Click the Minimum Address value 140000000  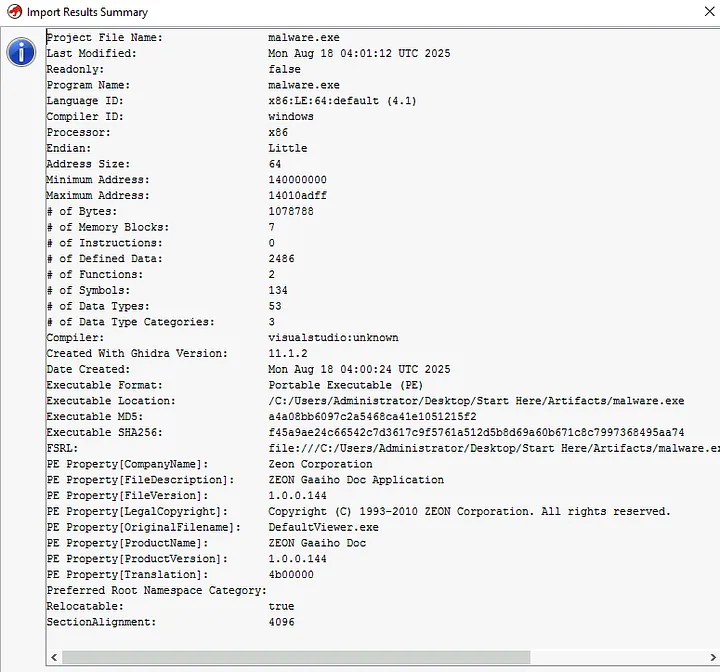tap(297, 180)
